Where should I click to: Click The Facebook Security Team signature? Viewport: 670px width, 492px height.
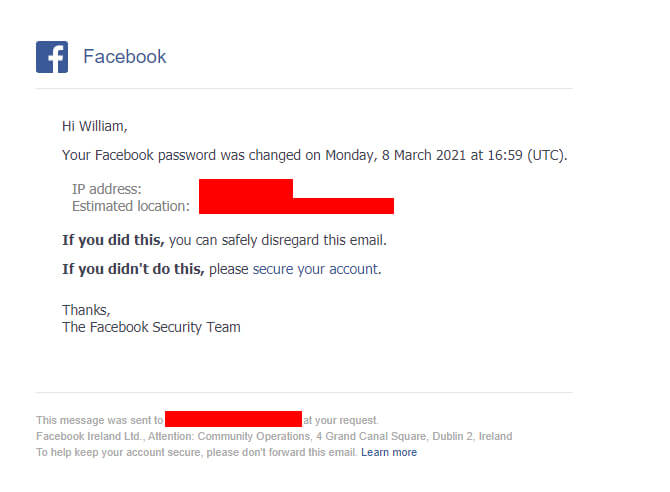click(x=151, y=327)
